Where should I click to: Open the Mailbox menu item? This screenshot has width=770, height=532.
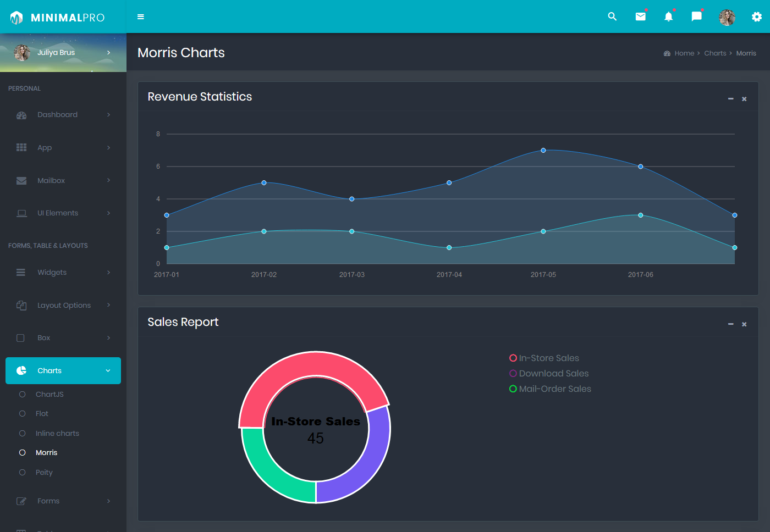(x=63, y=180)
